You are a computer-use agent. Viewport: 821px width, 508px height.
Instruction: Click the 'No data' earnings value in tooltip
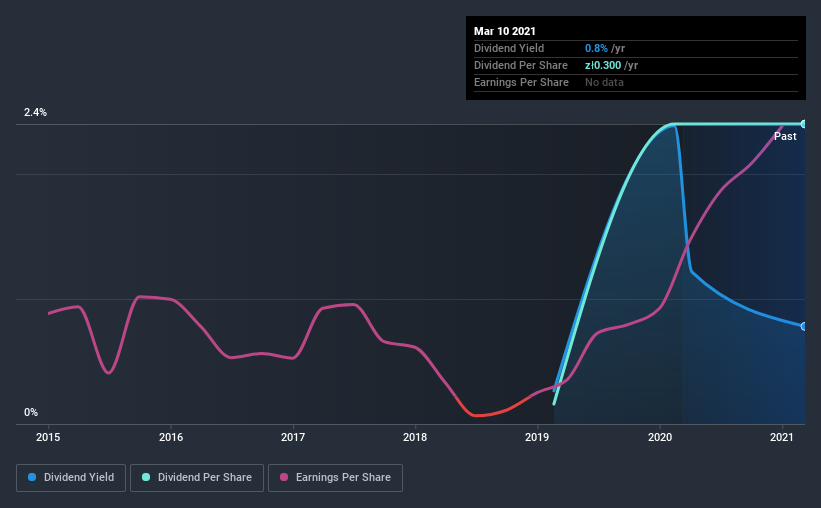point(604,82)
